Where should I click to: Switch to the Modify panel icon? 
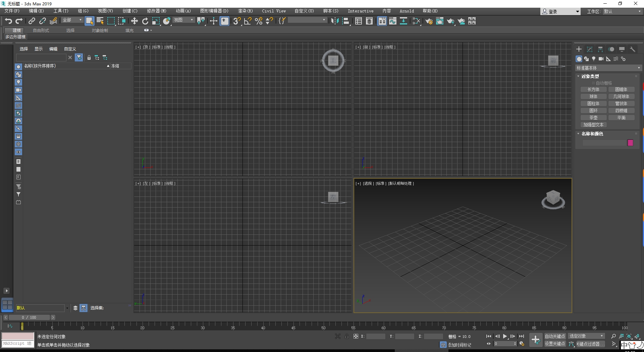[x=589, y=49]
